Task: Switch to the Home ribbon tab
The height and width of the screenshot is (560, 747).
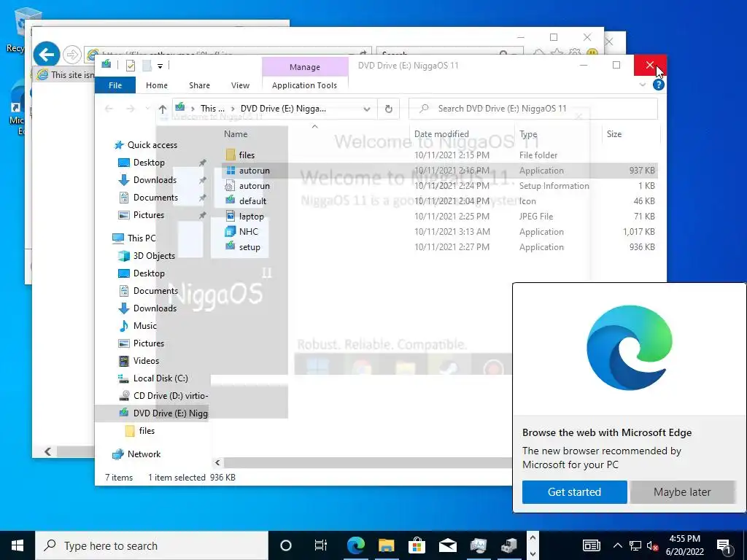Action: coord(157,85)
